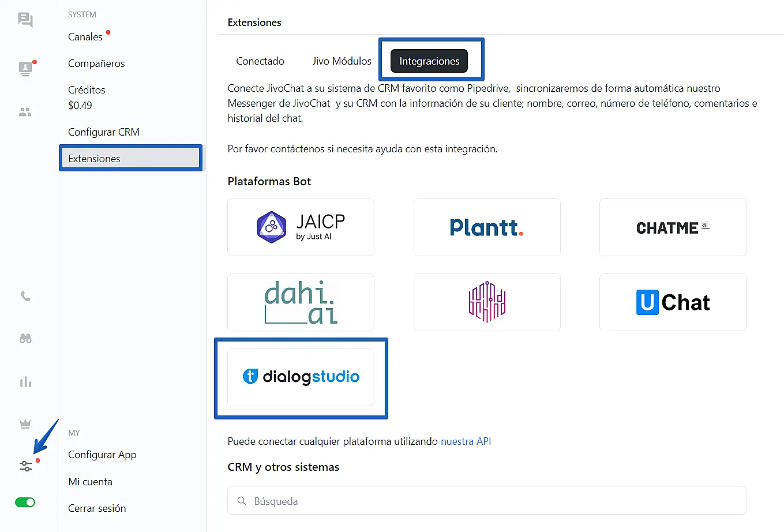The width and height of the screenshot is (784, 532).
Task: Click Cerrar sesión to log out
Action: coord(97,508)
